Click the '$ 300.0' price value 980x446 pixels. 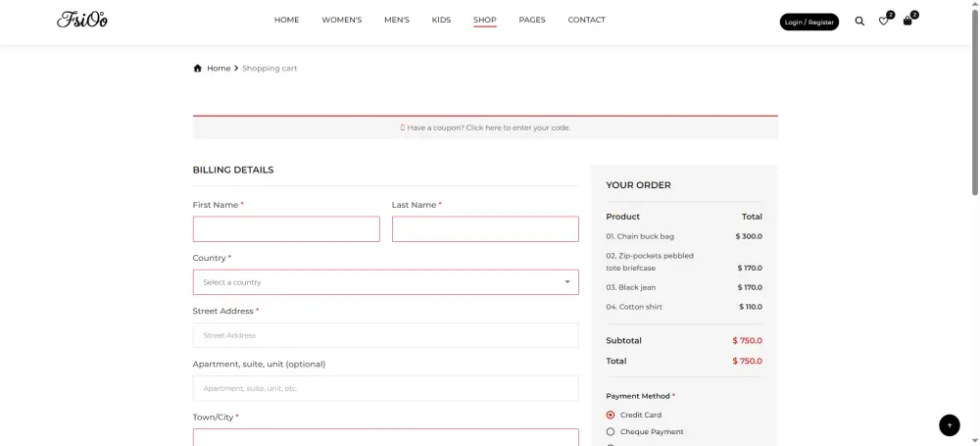[x=749, y=236]
